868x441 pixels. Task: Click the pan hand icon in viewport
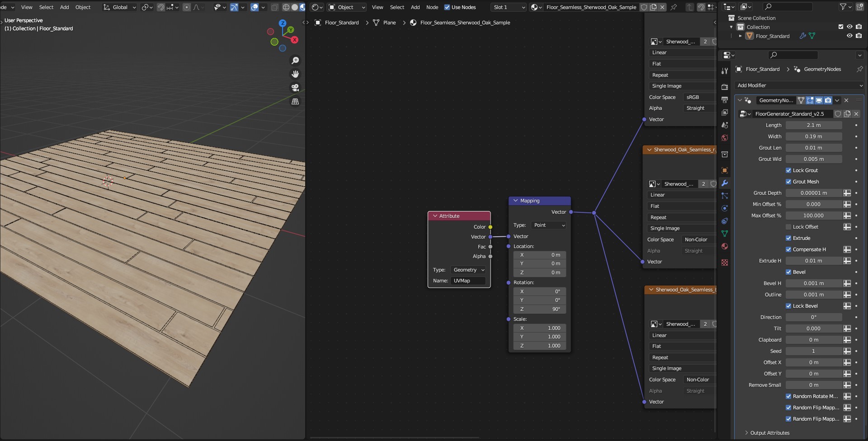[295, 74]
